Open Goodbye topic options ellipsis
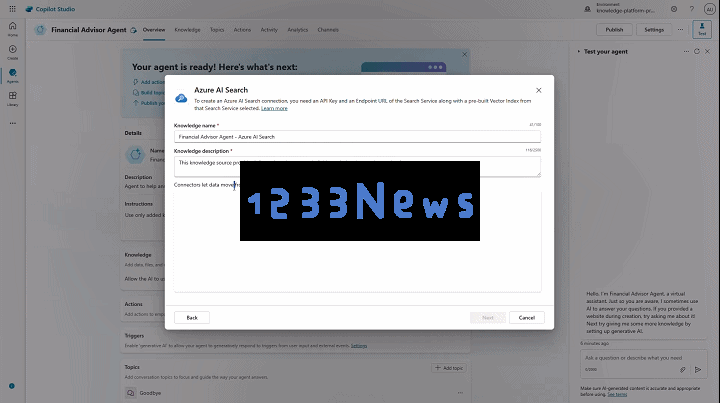This screenshot has width=720, height=403. click(x=460, y=393)
